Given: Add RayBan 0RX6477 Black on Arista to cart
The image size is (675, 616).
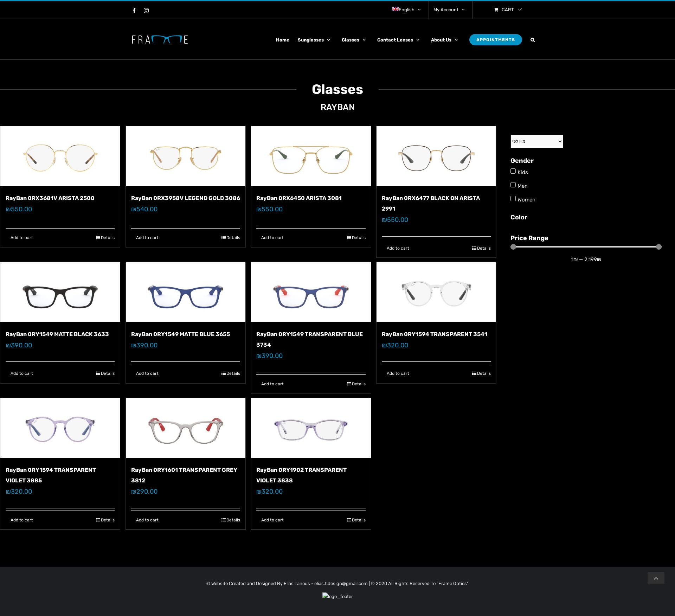Looking at the screenshot, I should [x=398, y=248].
